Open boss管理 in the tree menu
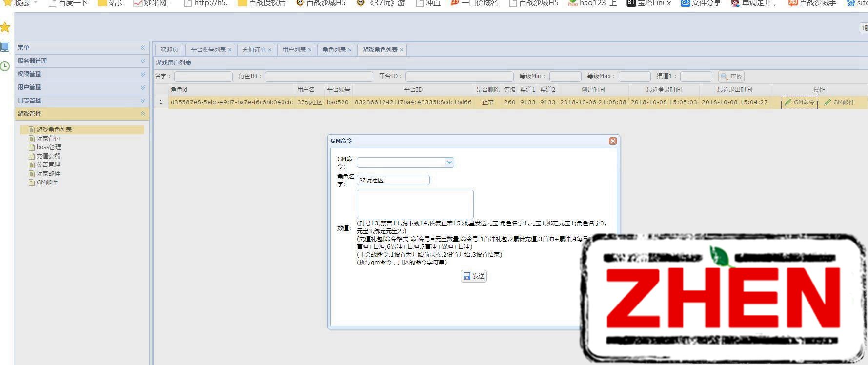 click(x=48, y=147)
